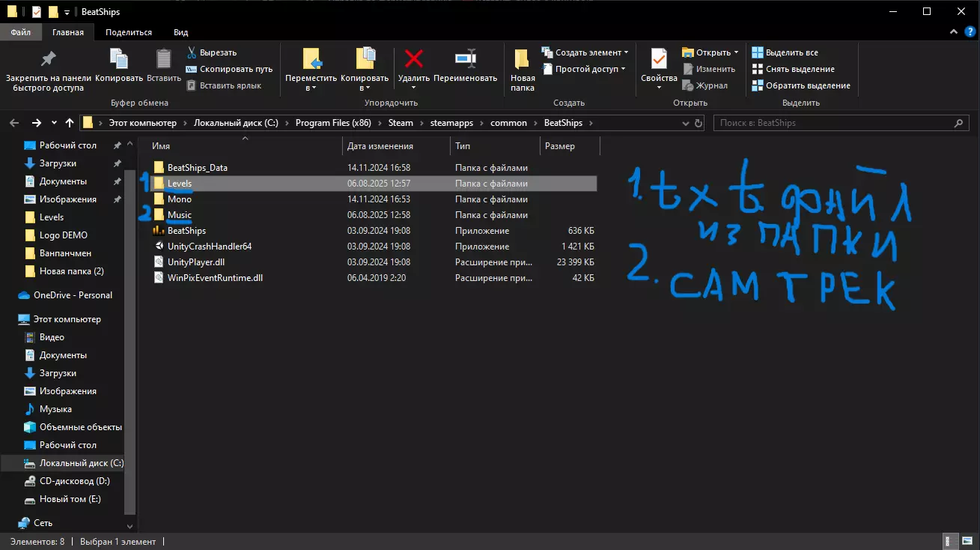Viewport: 980px width, 550px height.
Task: Open the Открыть dropdown arrow
Action: pyautogui.click(x=736, y=52)
